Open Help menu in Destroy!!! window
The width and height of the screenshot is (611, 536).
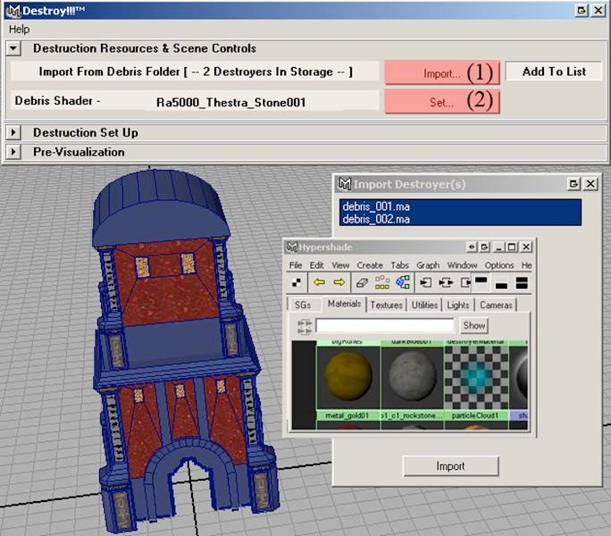pyautogui.click(x=19, y=29)
